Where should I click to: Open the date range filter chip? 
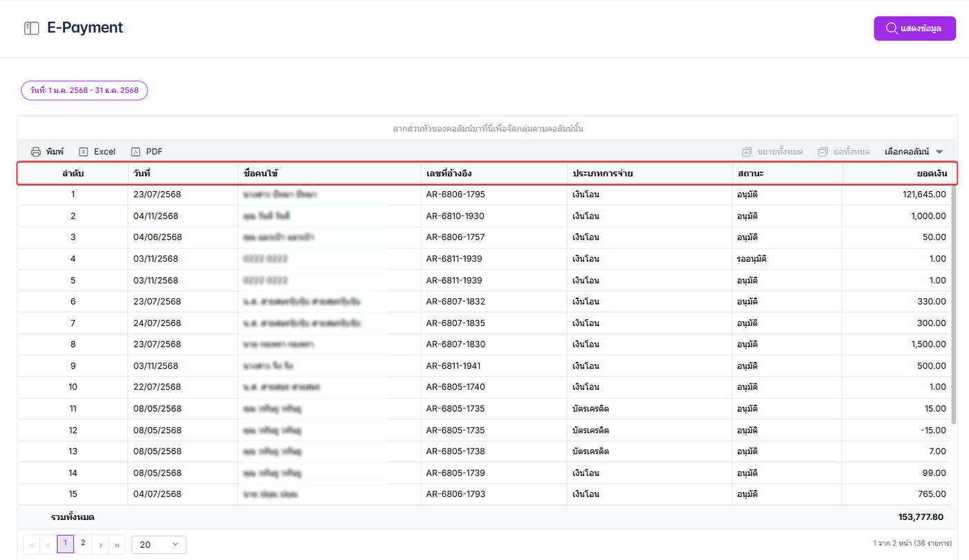tap(84, 90)
